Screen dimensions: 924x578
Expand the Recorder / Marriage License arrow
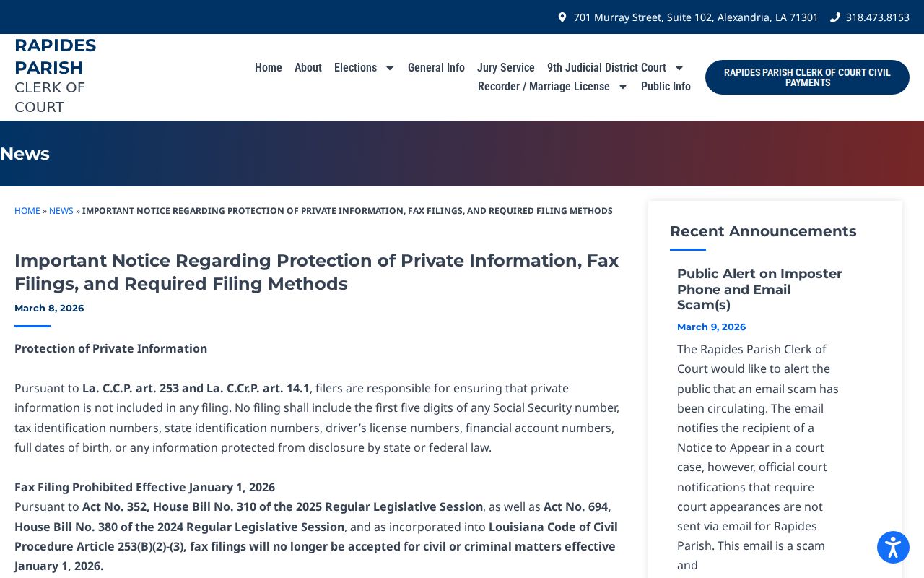[623, 87]
